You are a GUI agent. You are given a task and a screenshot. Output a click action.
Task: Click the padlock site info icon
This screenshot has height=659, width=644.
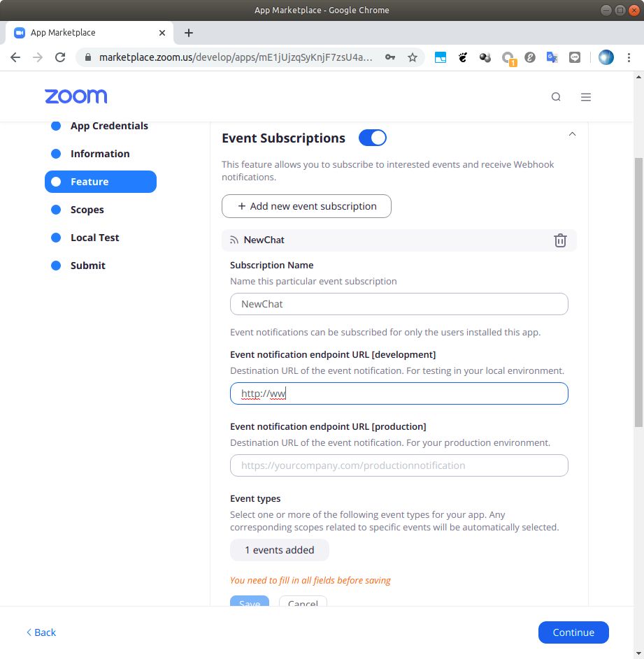point(88,57)
